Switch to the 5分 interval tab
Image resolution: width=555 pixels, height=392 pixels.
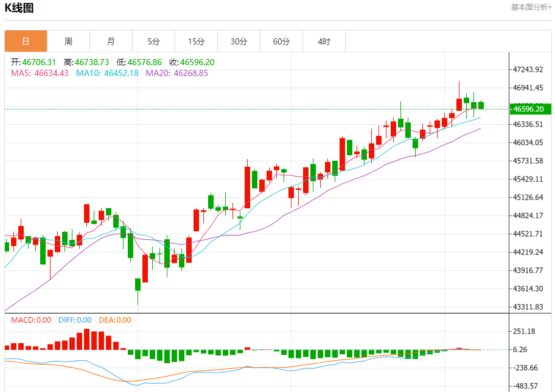(153, 41)
